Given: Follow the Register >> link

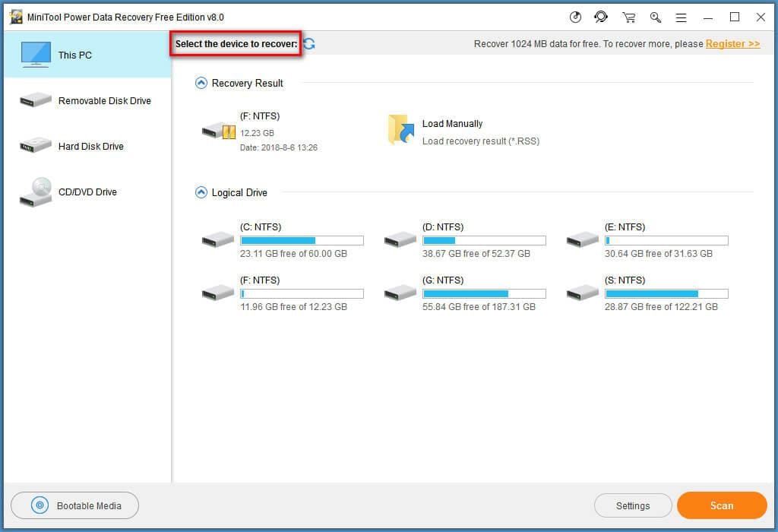Looking at the screenshot, I should coord(732,43).
